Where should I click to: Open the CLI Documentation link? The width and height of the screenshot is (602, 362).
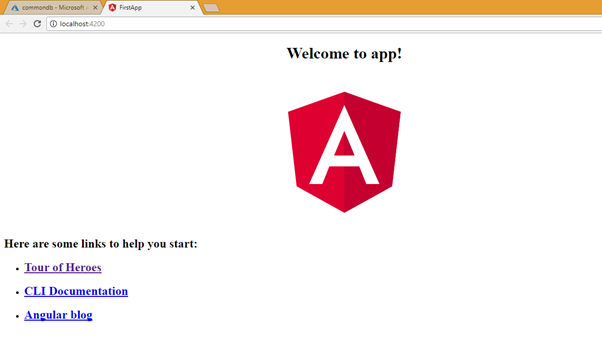pos(76,291)
